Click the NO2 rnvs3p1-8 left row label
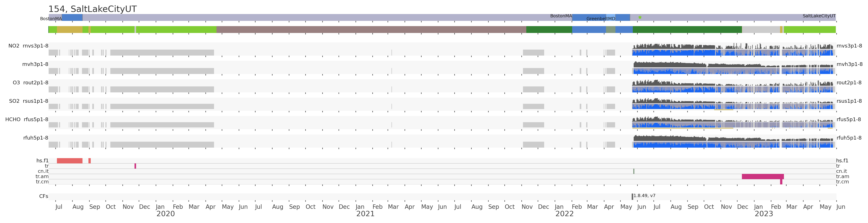This screenshot has height=223, width=868. point(28,46)
